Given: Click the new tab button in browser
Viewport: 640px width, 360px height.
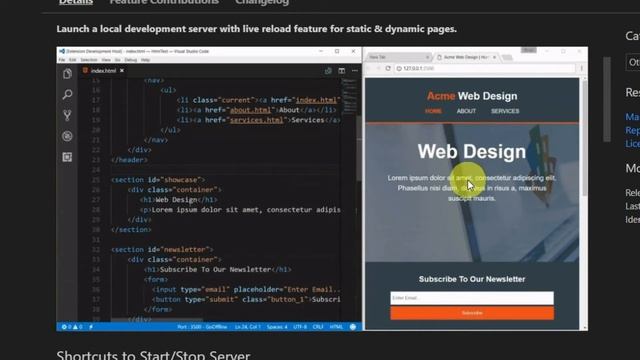Looking at the screenshot, I should coord(507,58).
